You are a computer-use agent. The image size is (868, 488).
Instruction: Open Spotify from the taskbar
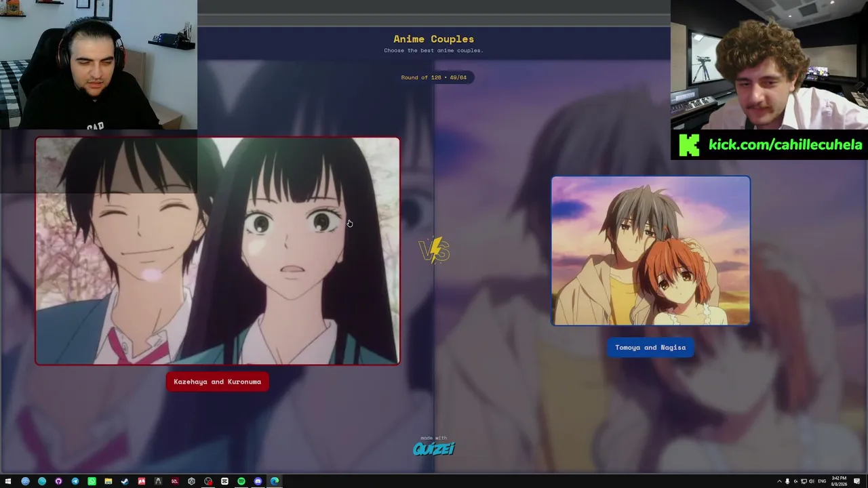pos(241,481)
